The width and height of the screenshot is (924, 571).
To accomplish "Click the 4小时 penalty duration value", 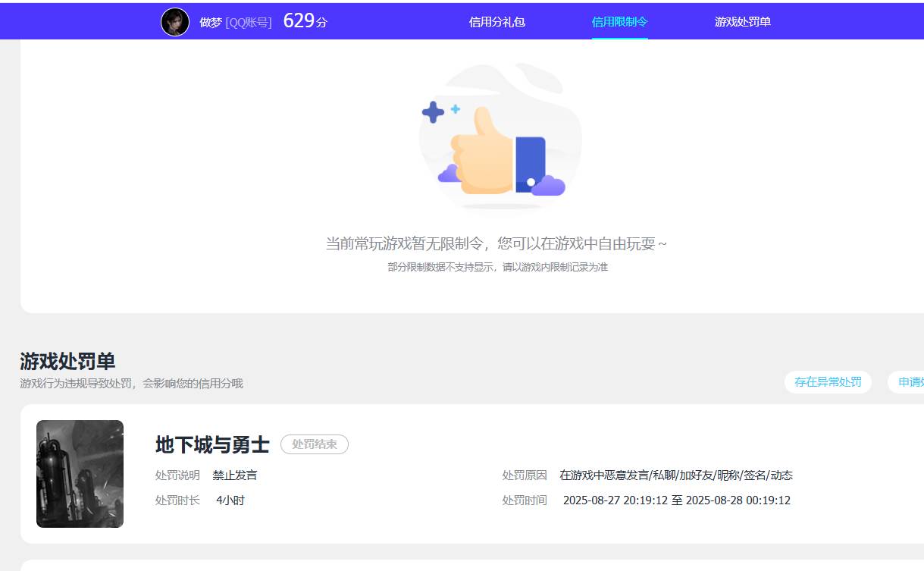I will click(231, 500).
